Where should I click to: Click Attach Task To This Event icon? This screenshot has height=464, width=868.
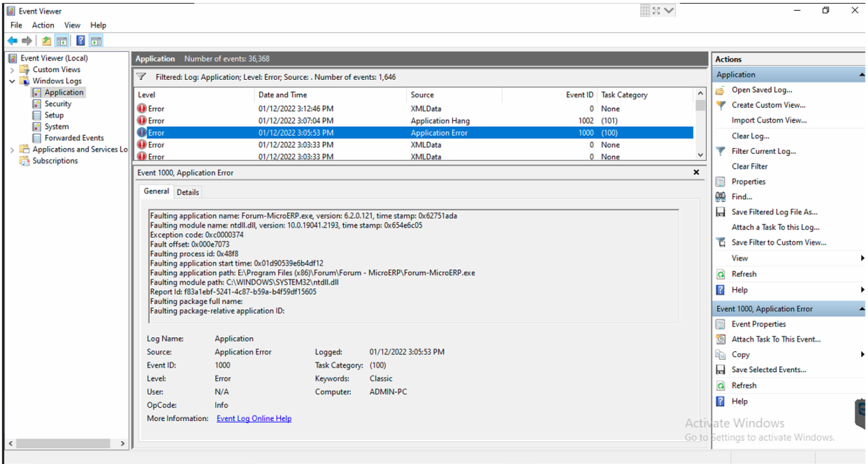tap(720, 339)
